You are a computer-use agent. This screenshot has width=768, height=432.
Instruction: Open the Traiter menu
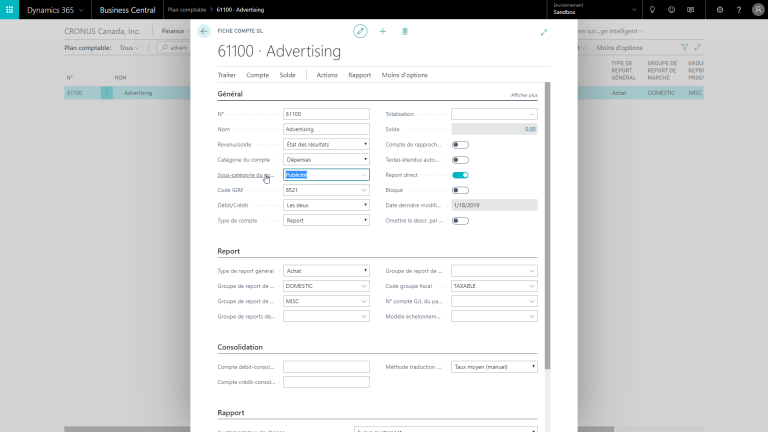tap(226, 75)
